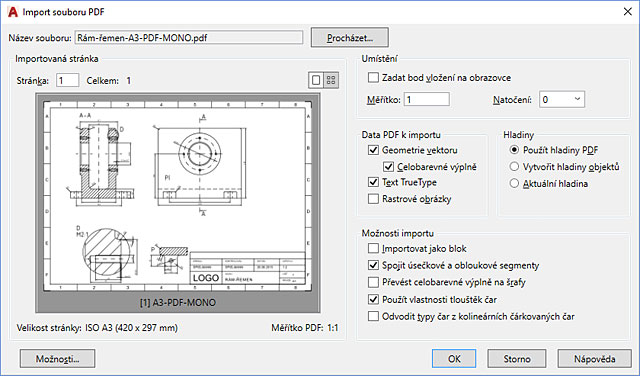
Task: Click the Stránka page number field
Action: [x=67, y=80]
